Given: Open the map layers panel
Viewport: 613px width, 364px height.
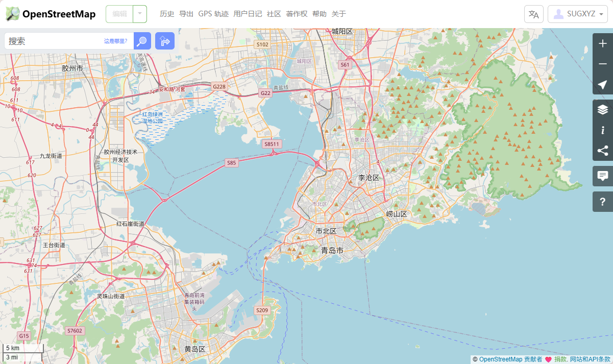Looking at the screenshot, I should click(602, 109).
